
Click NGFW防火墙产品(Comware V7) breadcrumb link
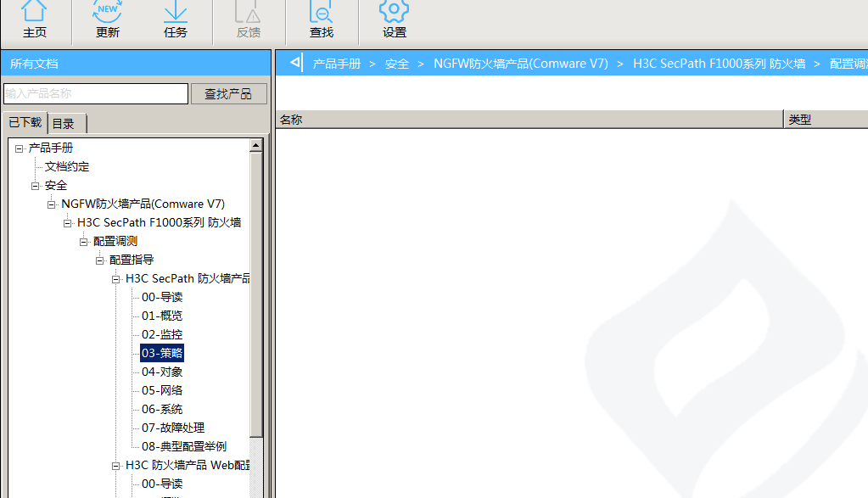(521, 64)
